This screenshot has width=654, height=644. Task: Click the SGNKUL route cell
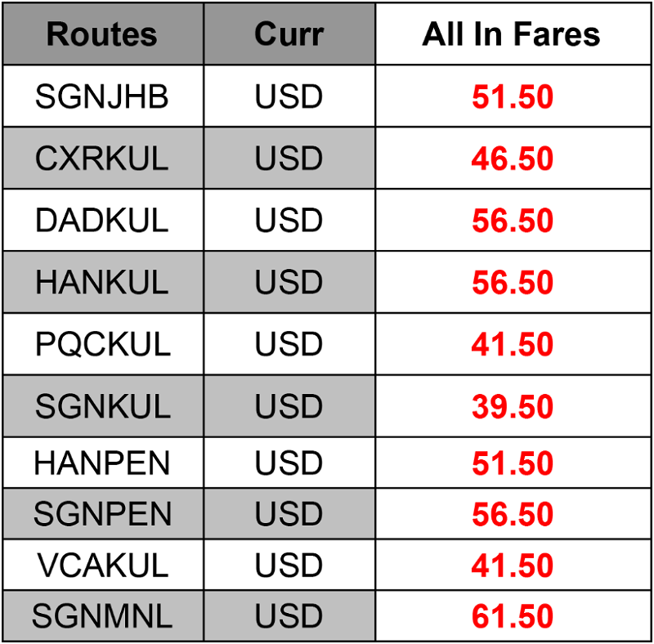[102, 407]
